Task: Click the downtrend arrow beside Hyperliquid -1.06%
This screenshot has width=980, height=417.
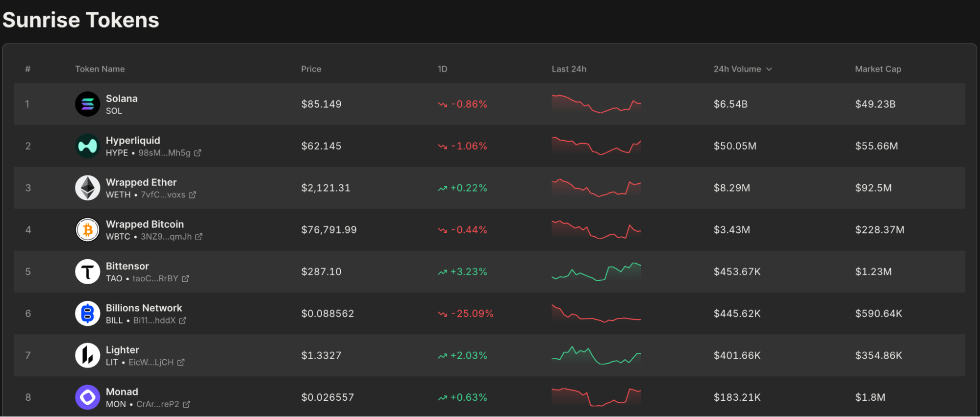Action: tap(443, 146)
